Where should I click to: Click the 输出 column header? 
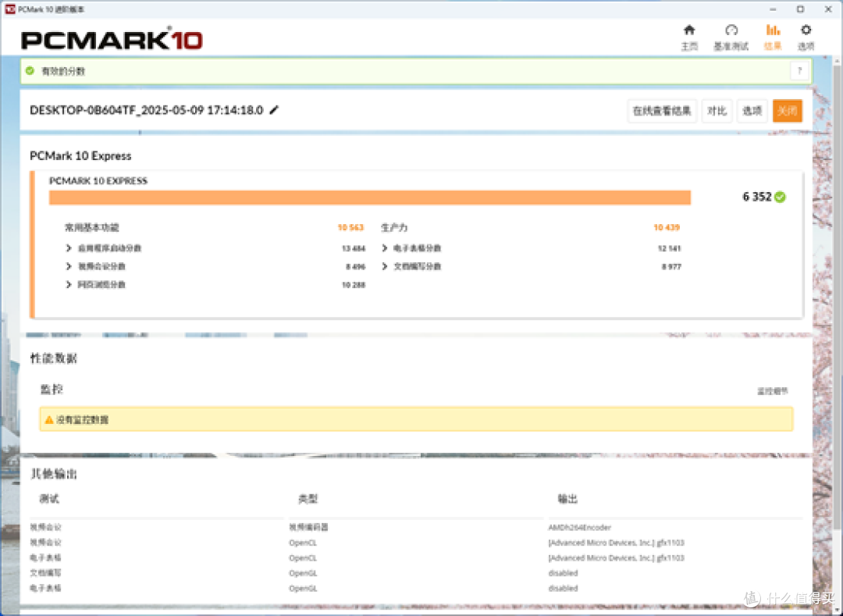point(567,499)
